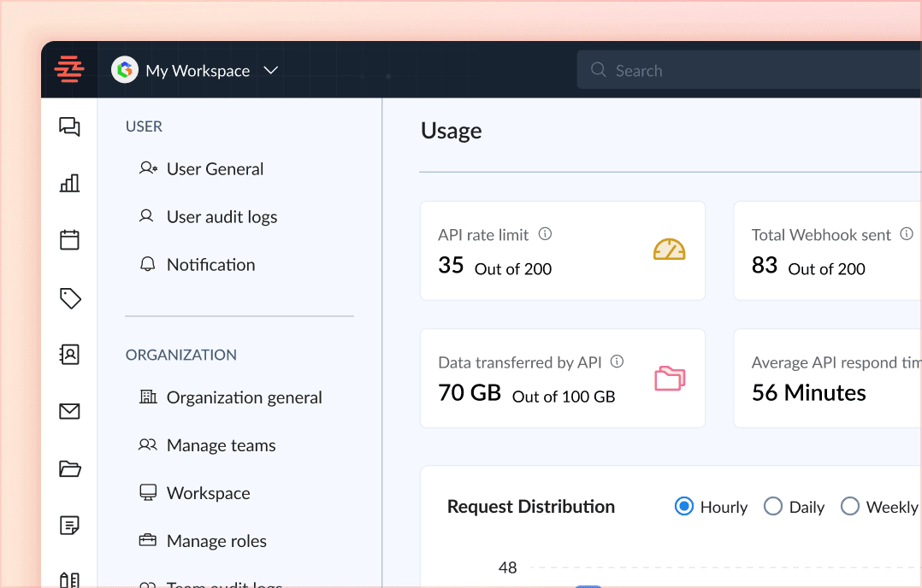Click into the Search field

pyautogui.click(x=749, y=70)
